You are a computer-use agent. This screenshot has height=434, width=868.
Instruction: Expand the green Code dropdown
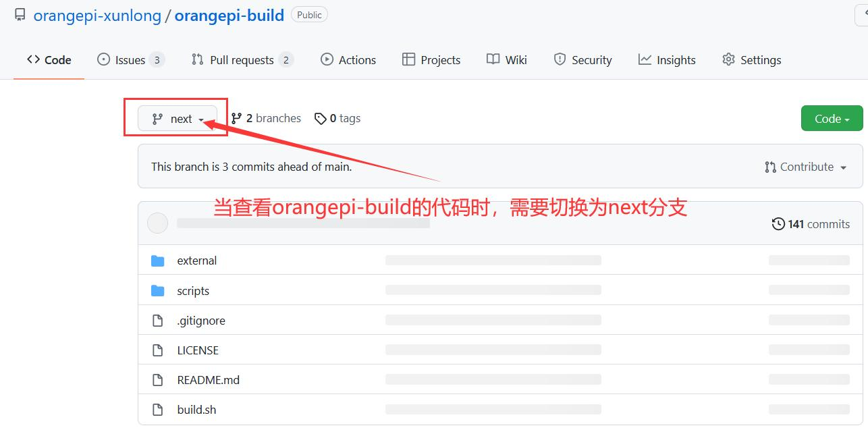tap(832, 118)
